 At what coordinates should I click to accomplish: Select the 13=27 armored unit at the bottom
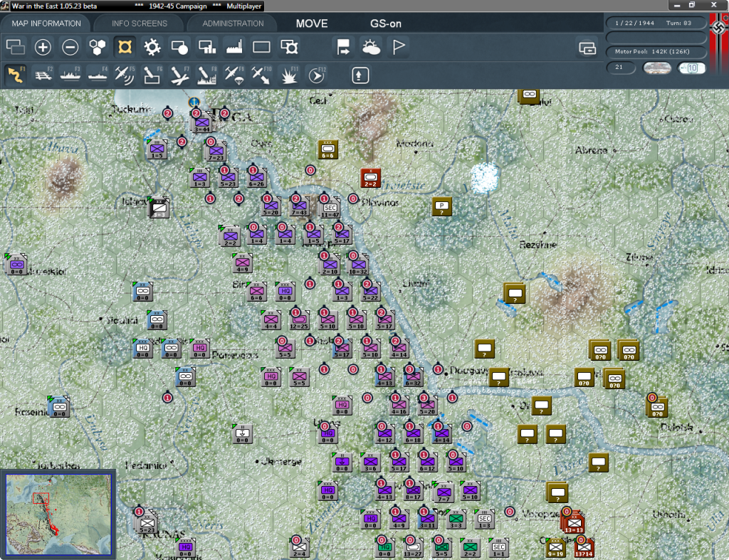pos(412,548)
